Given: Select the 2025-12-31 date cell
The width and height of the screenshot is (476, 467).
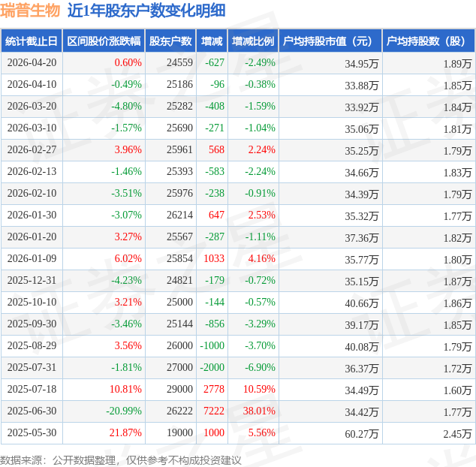Looking at the screenshot, I should [32, 281].
